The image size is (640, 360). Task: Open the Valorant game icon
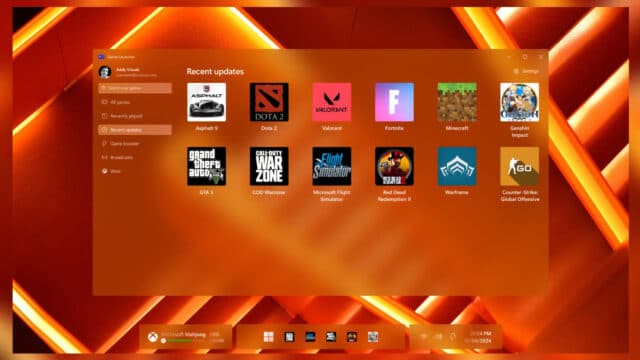(x=331, y=102)
